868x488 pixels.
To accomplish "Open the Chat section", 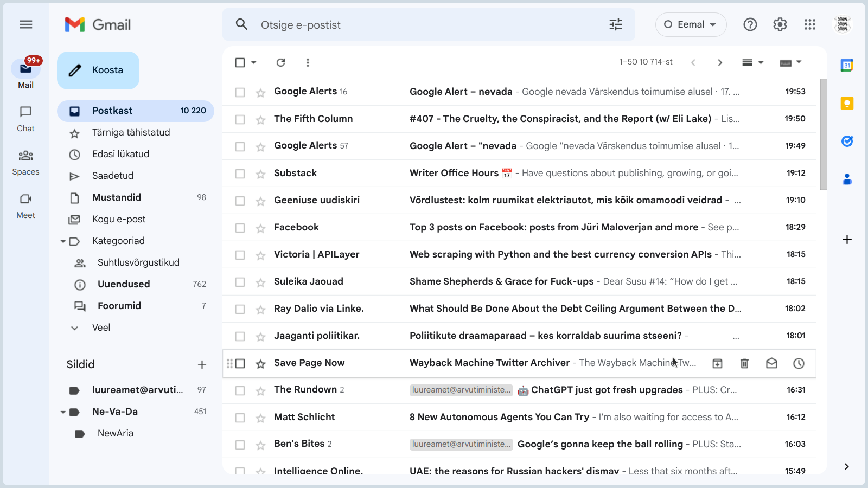I will pyautogui.click(x=25, y=119).
